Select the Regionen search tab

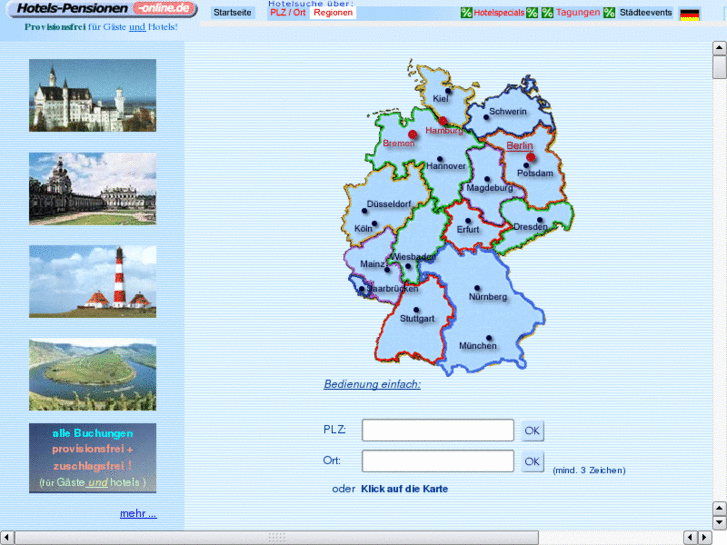tap(333, 13)
